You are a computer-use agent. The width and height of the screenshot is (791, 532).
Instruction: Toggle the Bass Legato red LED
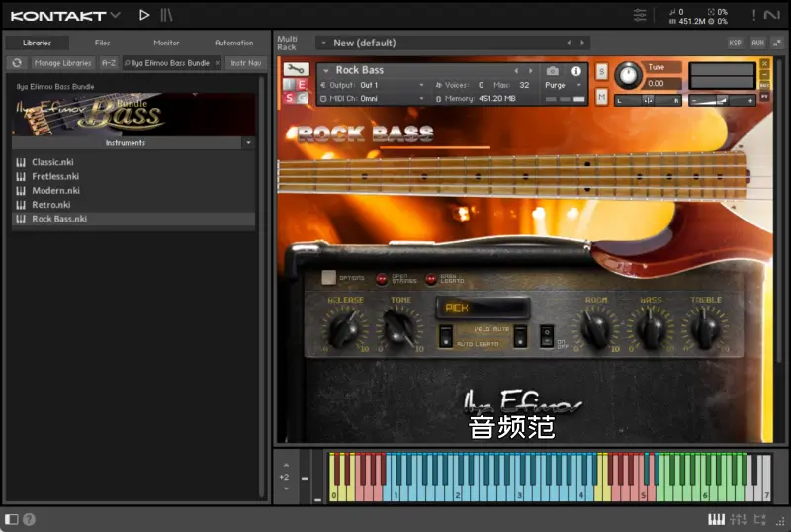click(x=431, y=278)
